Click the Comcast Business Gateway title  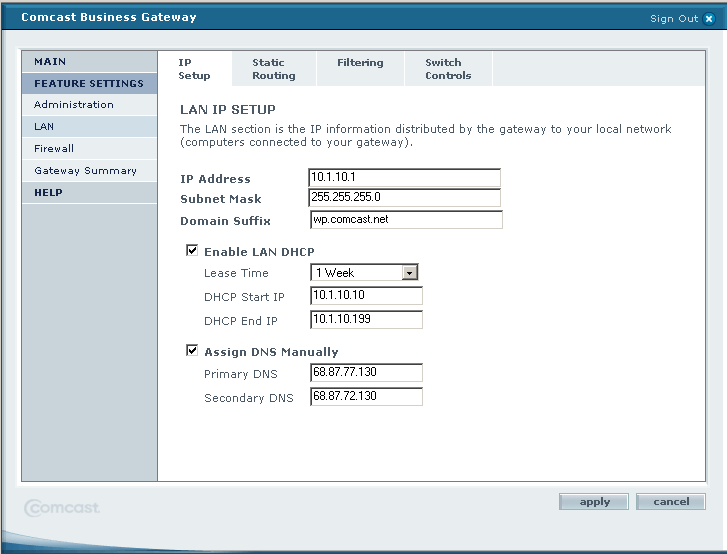[x=109, y=17]
